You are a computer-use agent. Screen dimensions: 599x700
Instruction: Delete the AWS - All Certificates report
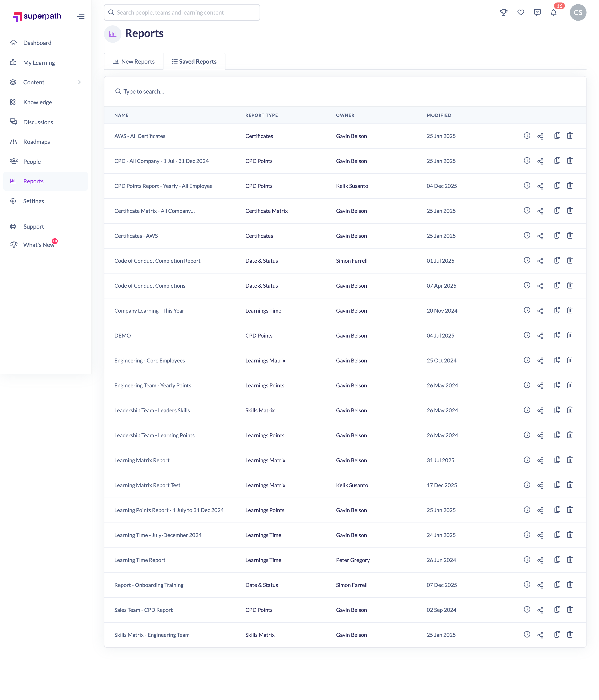point(570,136)
